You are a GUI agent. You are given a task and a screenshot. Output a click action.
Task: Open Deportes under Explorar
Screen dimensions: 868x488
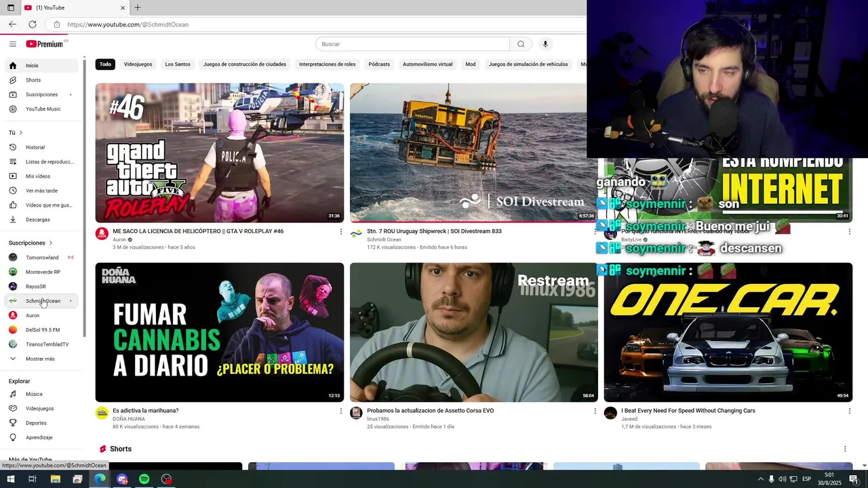(x=42, y=423)
